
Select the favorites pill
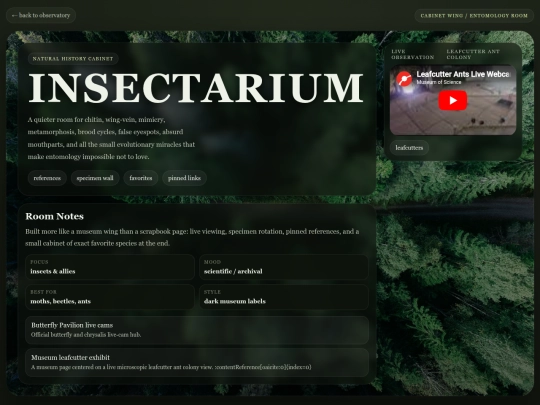[141, 178]
